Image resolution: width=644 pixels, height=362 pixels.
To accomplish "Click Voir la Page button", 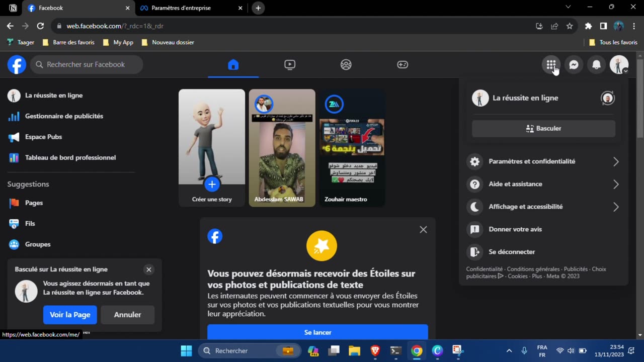I will coord(70,315).
